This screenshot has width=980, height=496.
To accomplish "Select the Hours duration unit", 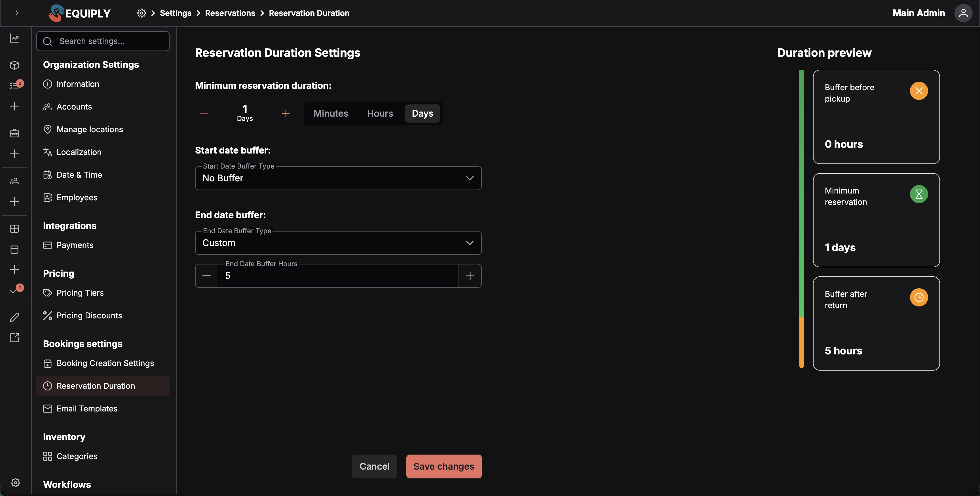I will [x=380, y=114].
